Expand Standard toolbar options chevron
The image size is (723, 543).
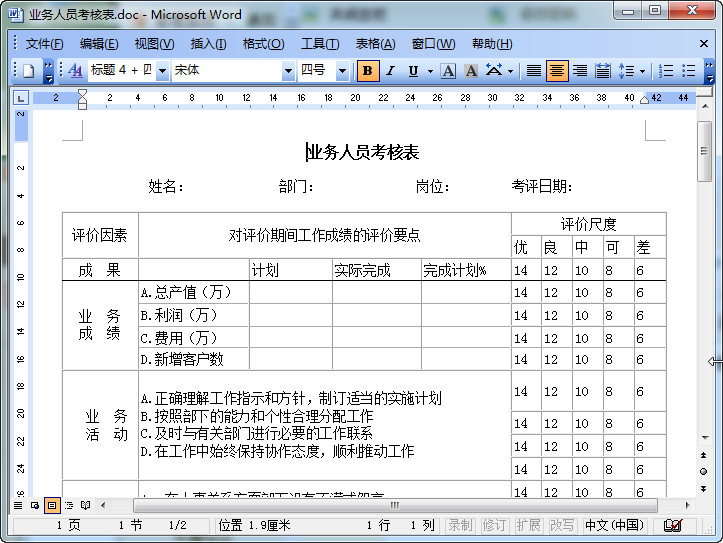click(x=48, y=71)
